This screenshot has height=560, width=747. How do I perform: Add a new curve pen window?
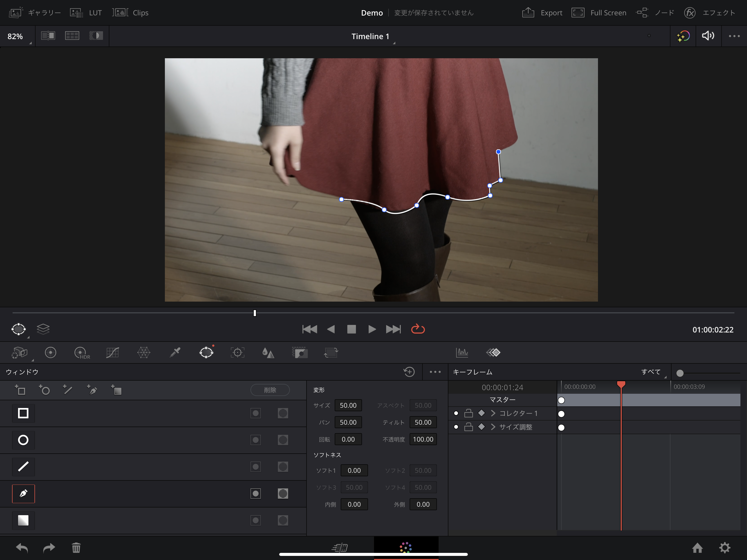coord(92,390)
